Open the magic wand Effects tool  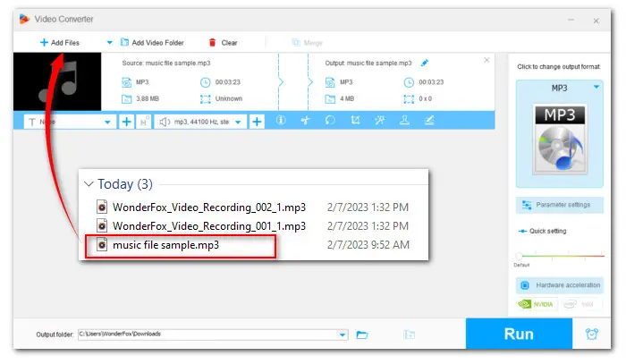click(x=380, y=120)
